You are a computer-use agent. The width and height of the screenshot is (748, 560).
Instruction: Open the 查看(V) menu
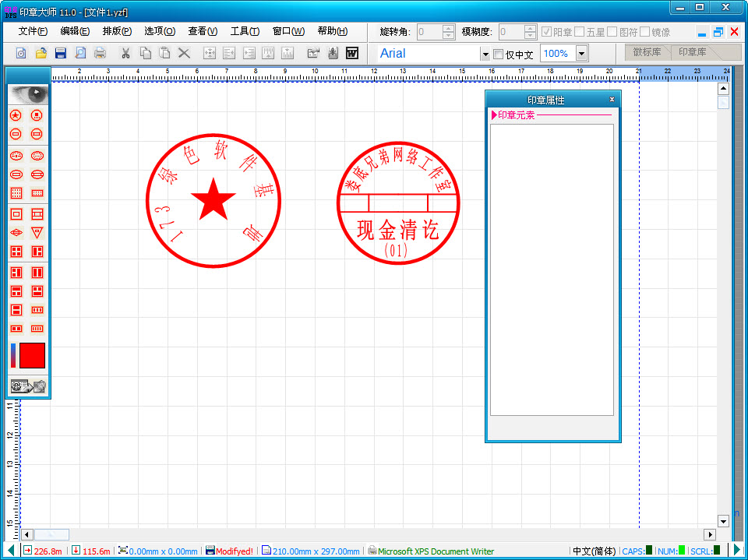[x=203, y=31]
